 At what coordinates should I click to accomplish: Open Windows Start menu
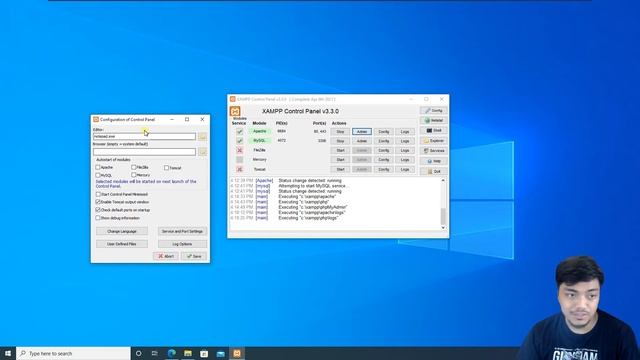[8, 353]
